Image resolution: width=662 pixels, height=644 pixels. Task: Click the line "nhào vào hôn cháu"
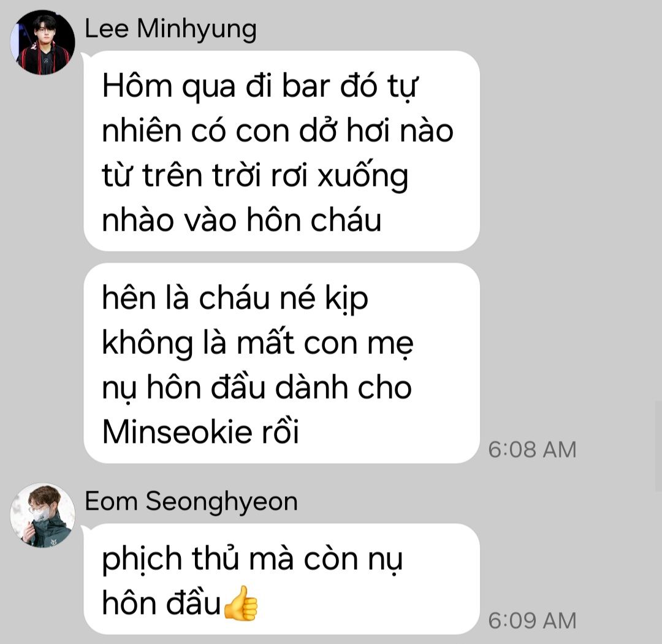242,221
